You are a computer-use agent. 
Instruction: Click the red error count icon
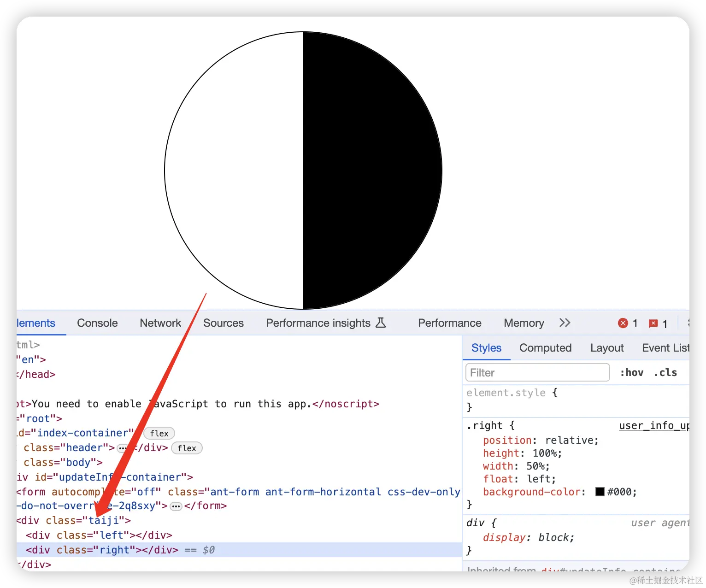[x=623, y=323]
